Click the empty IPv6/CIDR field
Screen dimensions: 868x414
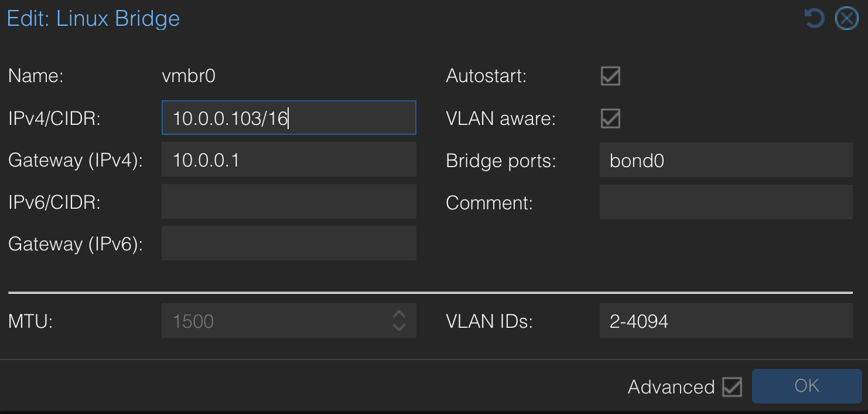tap(288, 201)
